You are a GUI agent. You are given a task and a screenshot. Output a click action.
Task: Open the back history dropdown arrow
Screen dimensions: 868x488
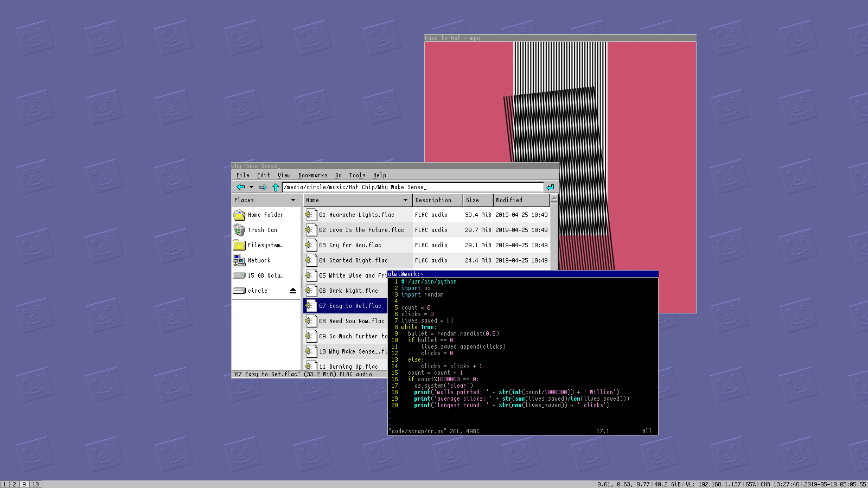tap(251, 187)
